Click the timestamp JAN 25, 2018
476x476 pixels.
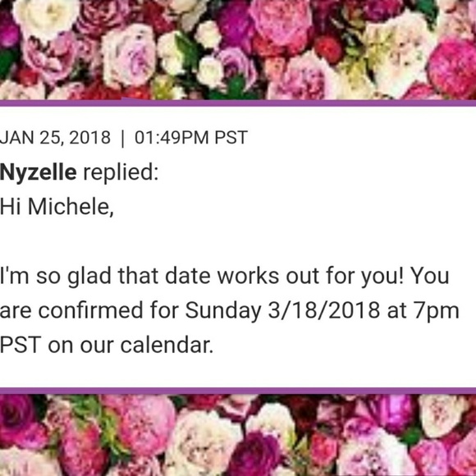55,138
